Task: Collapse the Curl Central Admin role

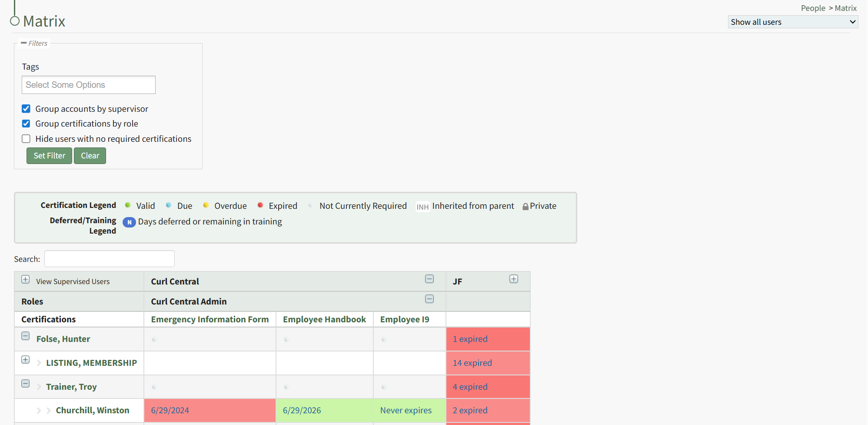Action: pyautogui.click(x=429, y=299)
